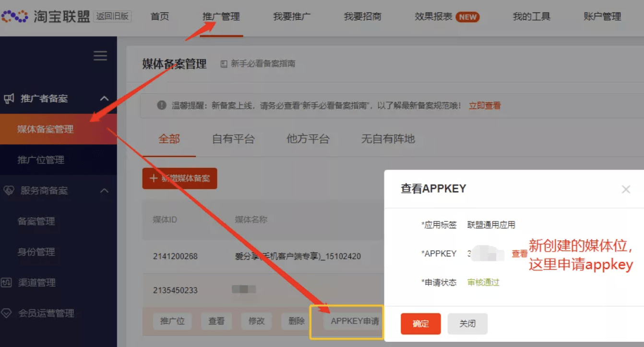
Task: Open 首页 in top navigation
Action: tap(160, 17)
